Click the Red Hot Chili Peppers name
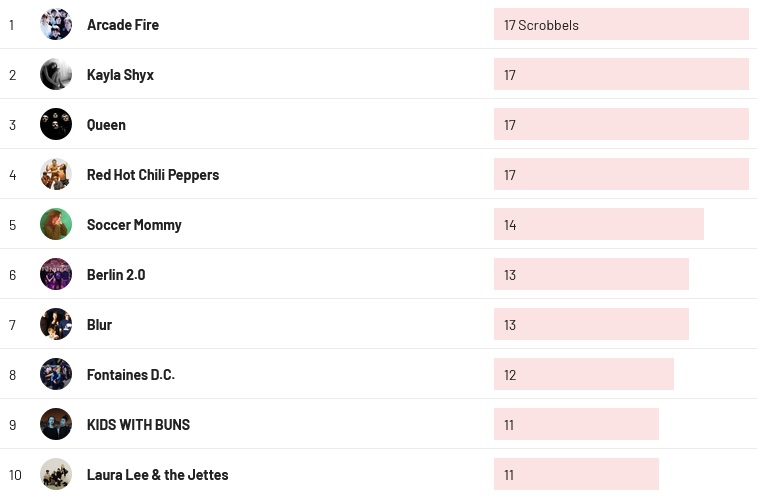Image resolution: width=757 pixels, height=497 pixels. pyautogui.click(x=153, y=175)
